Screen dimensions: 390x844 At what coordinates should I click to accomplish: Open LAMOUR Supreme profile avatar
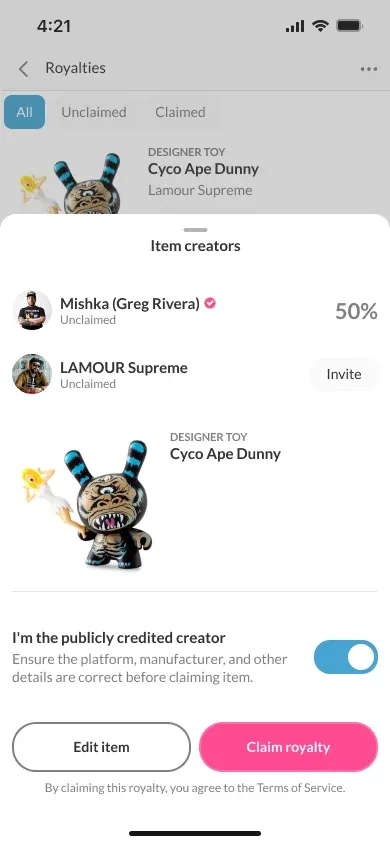(x=32, y=374)
